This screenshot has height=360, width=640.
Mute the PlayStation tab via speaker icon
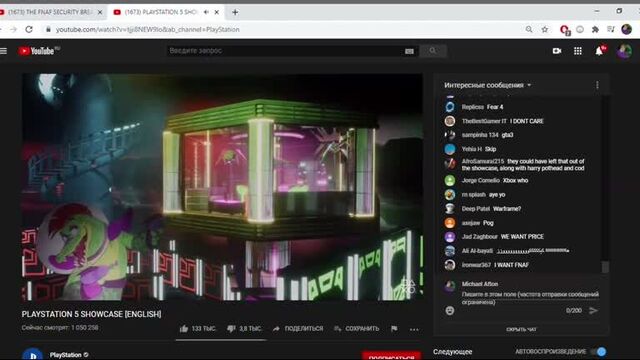click(206, 12)
